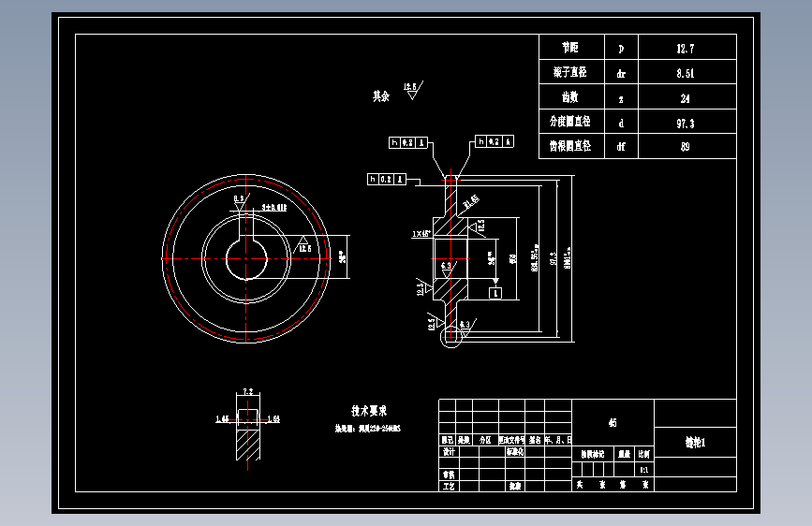Select the "7.2" width dimension on detail view

click(x=248, y=391)
